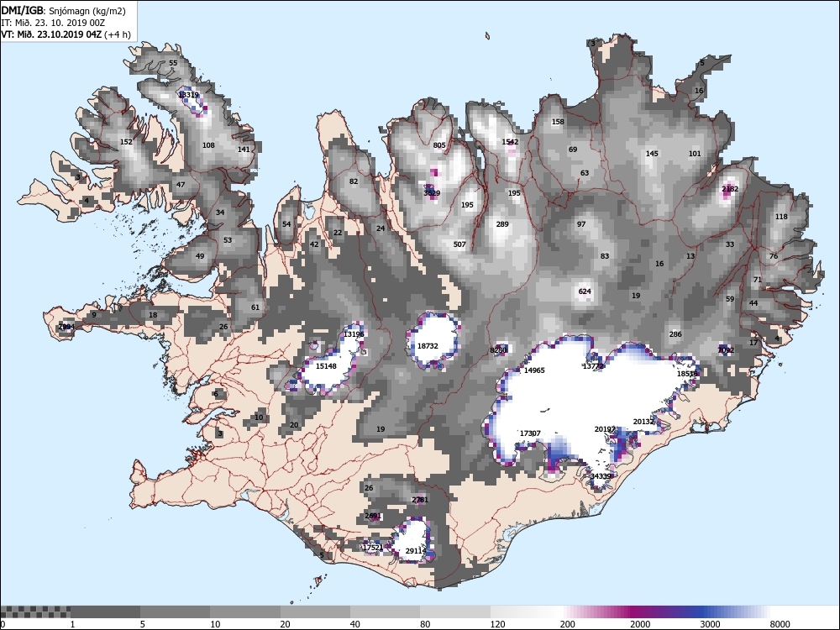The image size is (840, 630).
Task: Click the magenta legend gradient between 200 and 2000
Action: (596, 612)
